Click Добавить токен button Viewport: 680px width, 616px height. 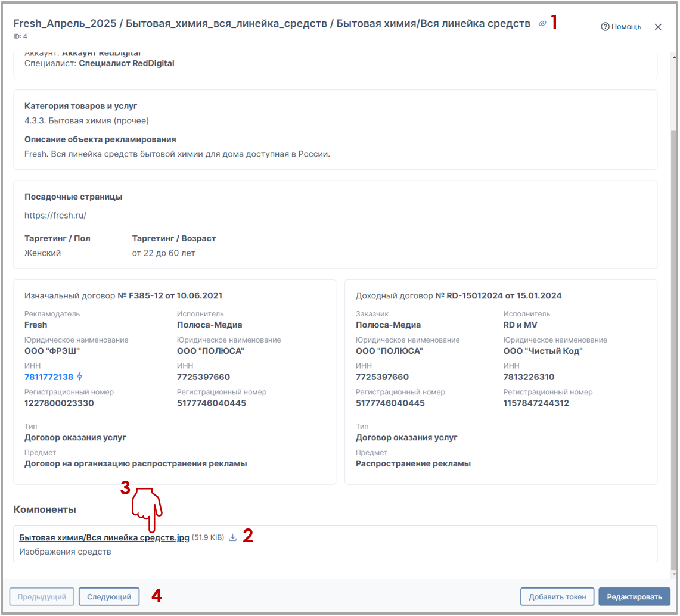(557, 597)
